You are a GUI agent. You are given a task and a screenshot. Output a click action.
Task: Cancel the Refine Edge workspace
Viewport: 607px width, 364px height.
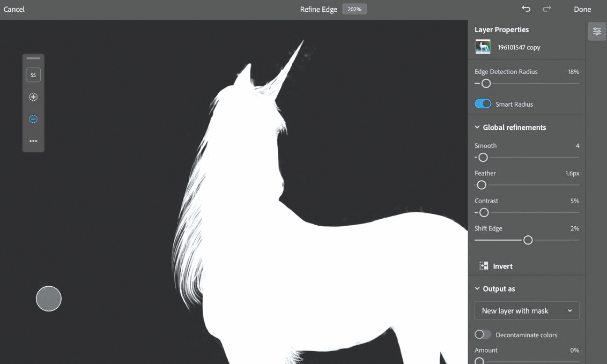click(x=14, y=9)
